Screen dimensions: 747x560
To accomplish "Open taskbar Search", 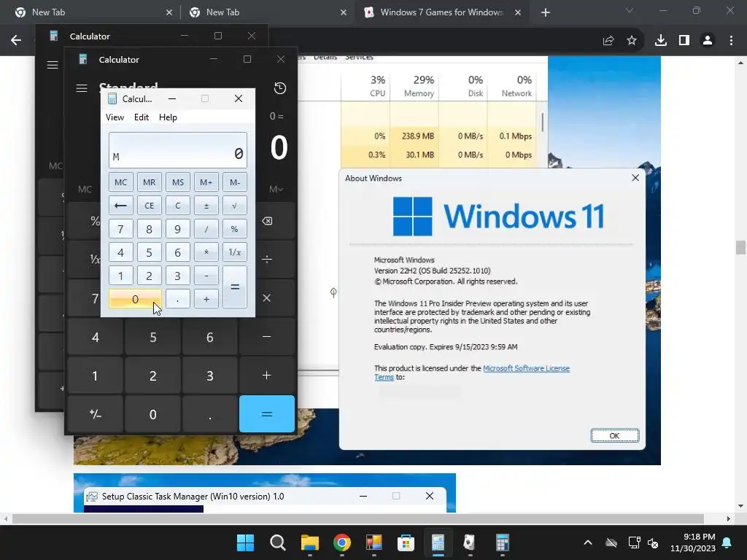I will click(x=278, y=542).
